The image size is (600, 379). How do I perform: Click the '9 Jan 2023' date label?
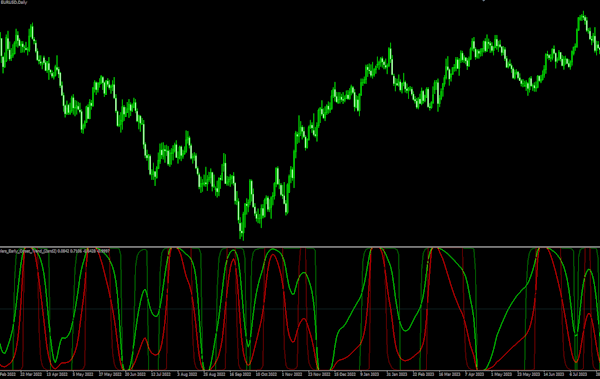tap(370, 374)
